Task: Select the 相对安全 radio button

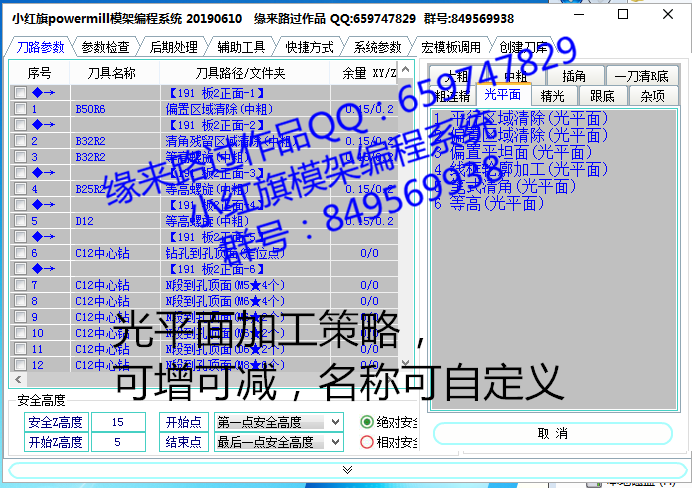Action: point(367,442)
